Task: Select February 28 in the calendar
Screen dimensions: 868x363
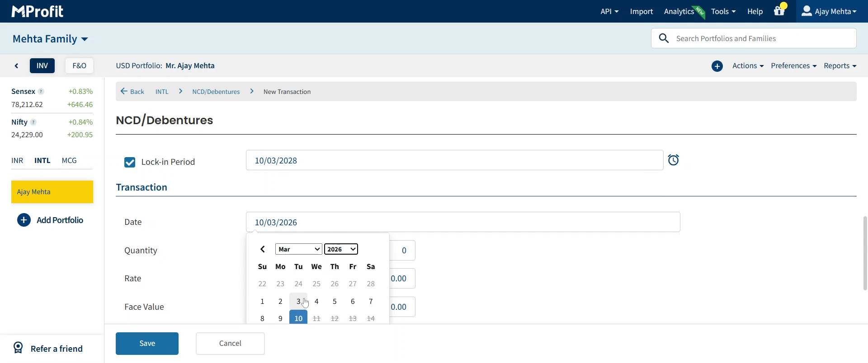Action: [371, 284]
